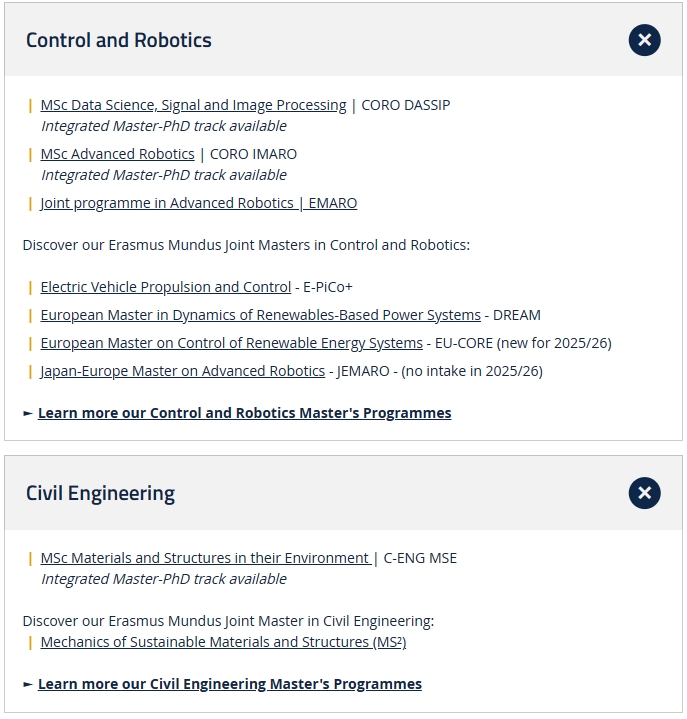Learn more about Civil Engineering Master's Programmes
The height and width of the screenshot is (719, 687).
click(x=229, y=684)
